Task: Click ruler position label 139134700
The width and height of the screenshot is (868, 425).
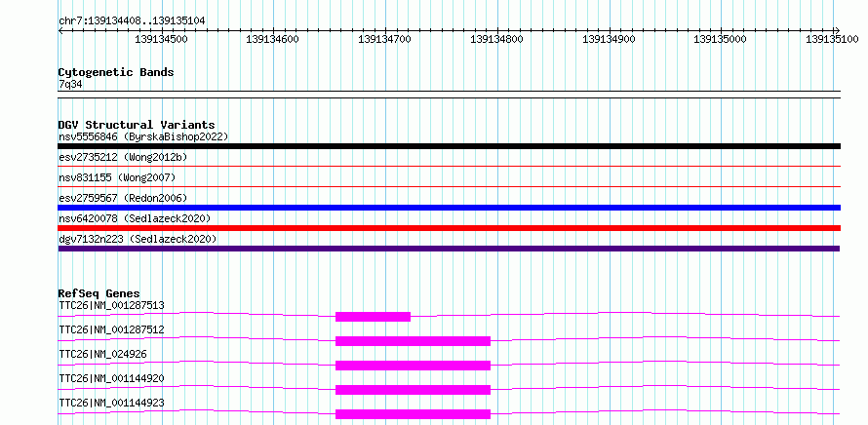Action: pos(384,39)
